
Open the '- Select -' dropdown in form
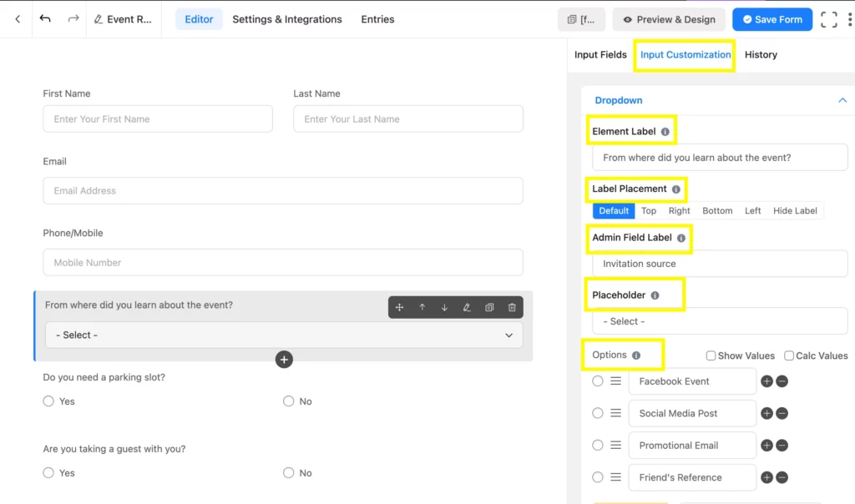pos(284,335)
